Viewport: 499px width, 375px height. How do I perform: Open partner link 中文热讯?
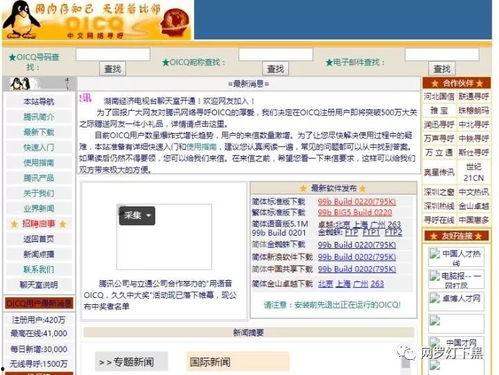474,192
